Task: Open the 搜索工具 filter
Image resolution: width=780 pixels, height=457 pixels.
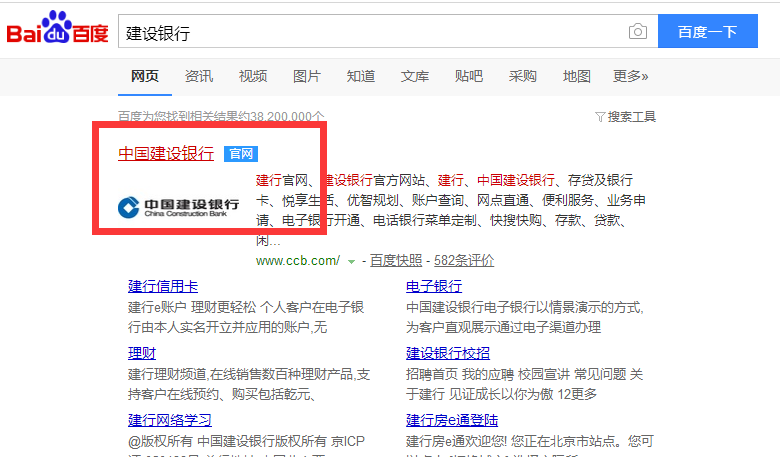Action: click(625, 117)
